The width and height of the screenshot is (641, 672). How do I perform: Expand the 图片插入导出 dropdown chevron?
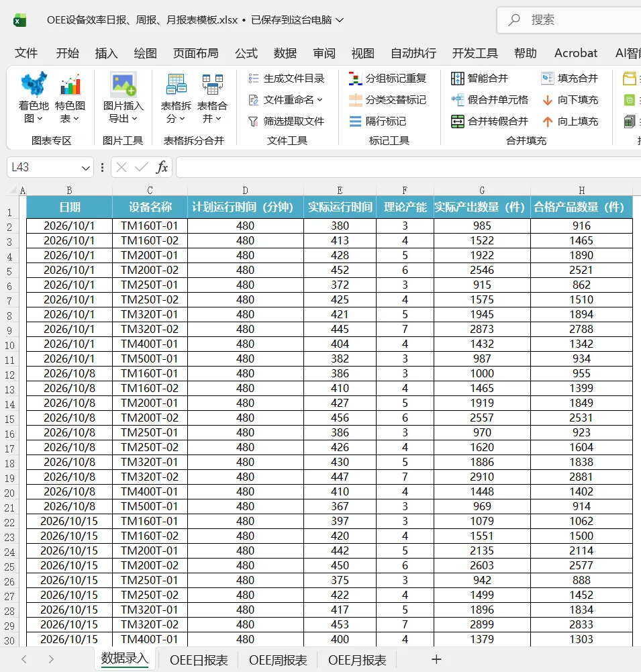click(x=134, y=119)
